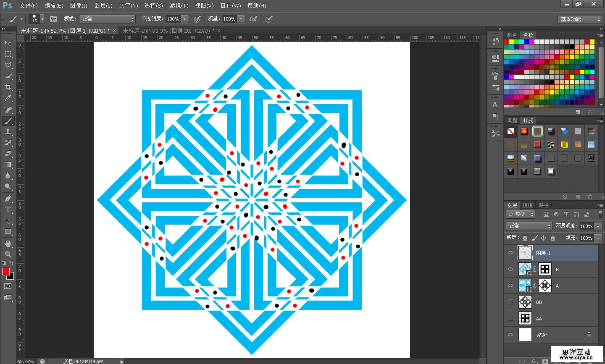Viewport: 605px width, 364px height.
Task: Expand the layer blend mode dropdown
Action: click(529, 226)
